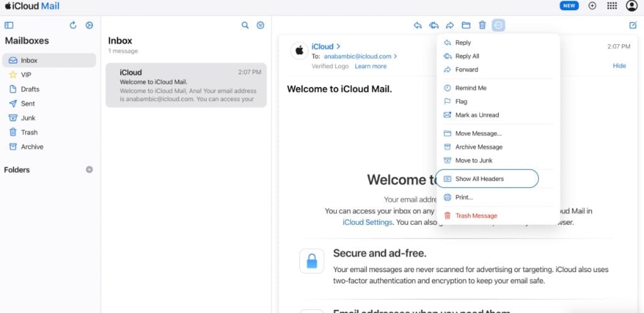Open the Junk mailbox
The width and height of the screenshot is (644, 313).
pyautogui.click(x=49, y=118)
